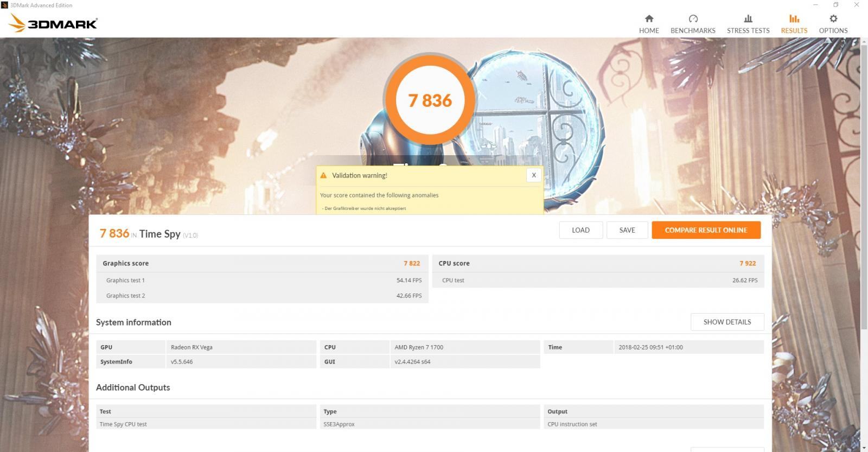Click the 7 836 score circle
This screenshot has width=868, height=452.
point(430,100)
